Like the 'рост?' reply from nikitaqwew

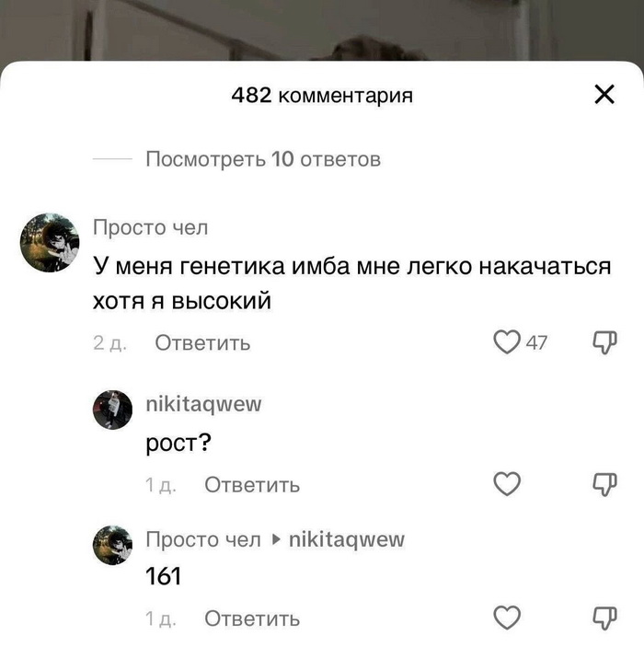[507, 483]
